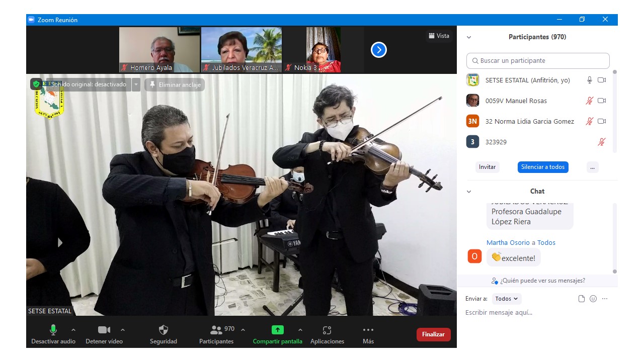The image size is (644, 362).
Task: Select participant 323929 row
Action: 537,142
